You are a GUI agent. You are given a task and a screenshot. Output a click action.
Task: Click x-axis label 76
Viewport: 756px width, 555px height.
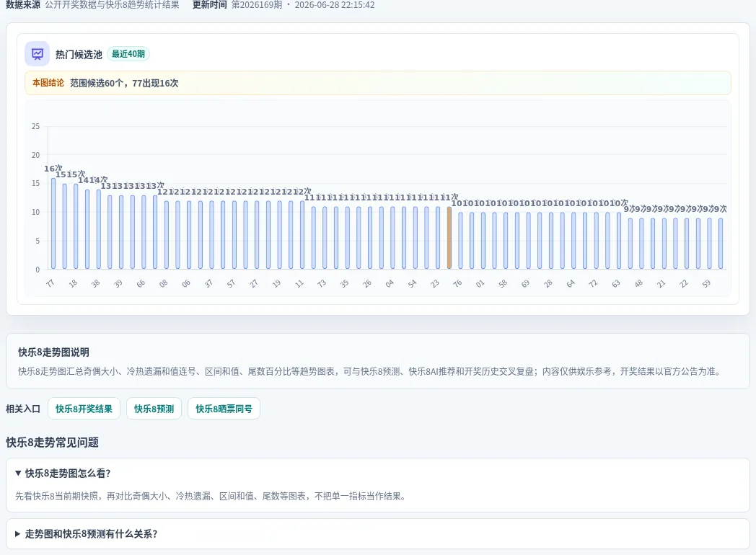click(457, 283)
